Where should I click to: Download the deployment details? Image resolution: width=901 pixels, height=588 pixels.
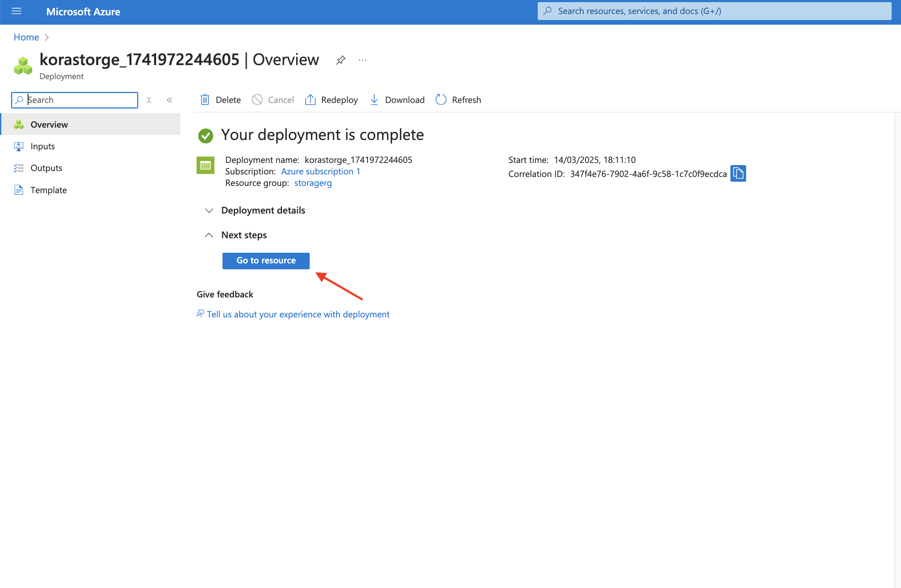(397, 100)
